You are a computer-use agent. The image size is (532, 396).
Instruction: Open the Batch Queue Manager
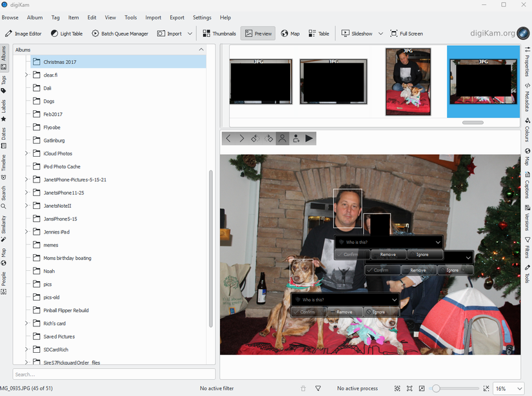point(109,33)
